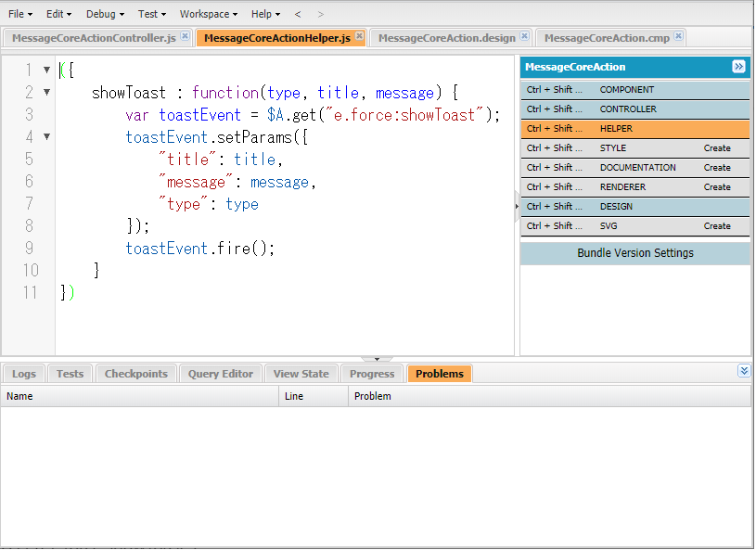Switch to the Logs tab
The image size is (756, 550).
24,374
